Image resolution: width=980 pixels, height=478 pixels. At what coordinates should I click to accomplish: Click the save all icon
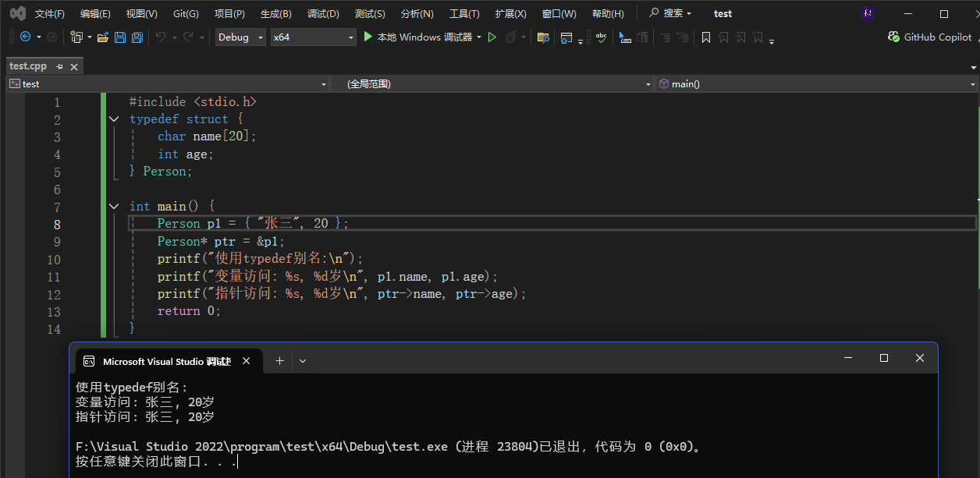(x=137, y=37)
